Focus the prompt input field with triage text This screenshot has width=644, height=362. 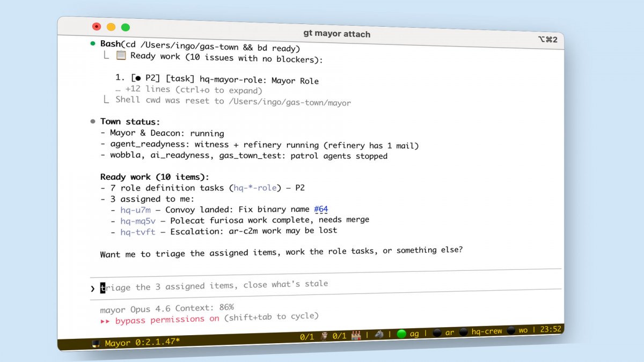click(x=215, y=285)
